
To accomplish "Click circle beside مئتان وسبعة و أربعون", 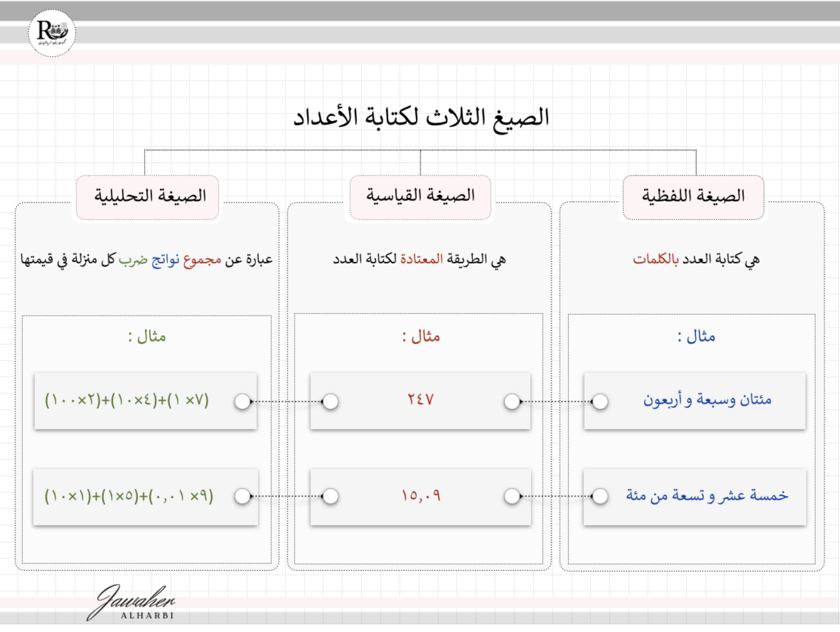I will 600,402.
